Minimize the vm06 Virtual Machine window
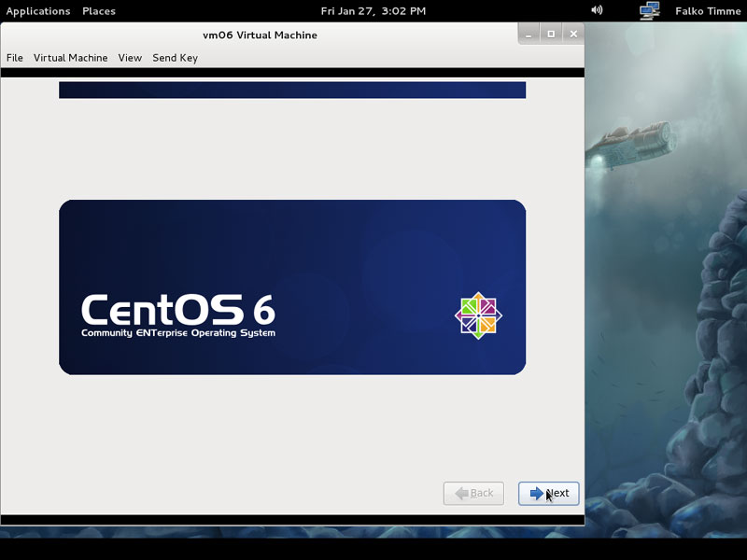Image resolution: width=747 pixels, height=560 pixels. pos(529,35)
